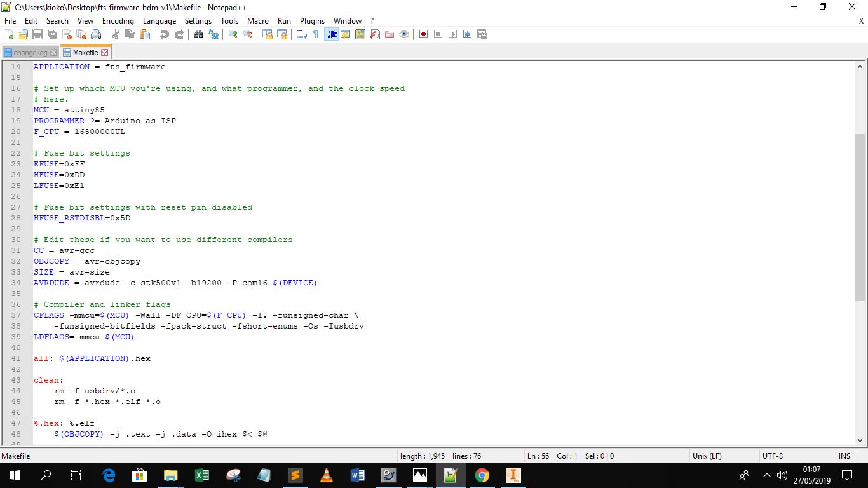Cut selection with the scissors icon
The height and width of the screenshot is (488, 868).
[116, 34]
